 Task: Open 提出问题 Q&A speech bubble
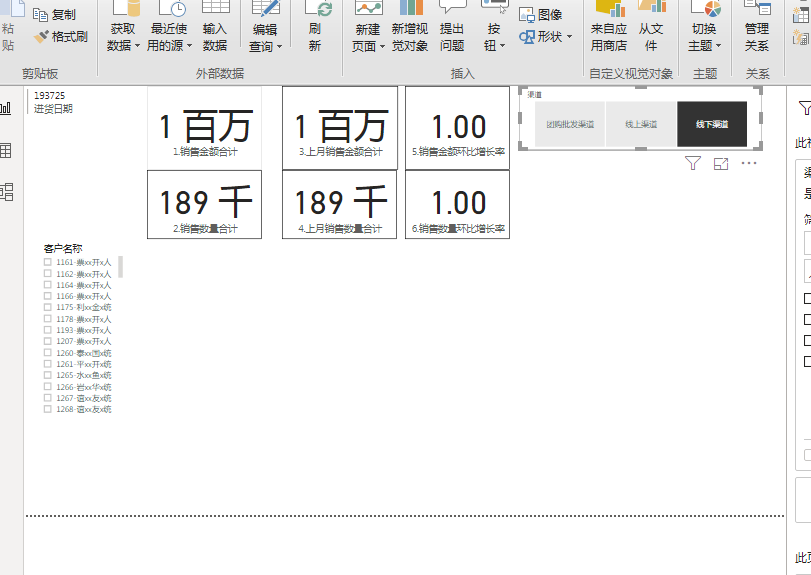pos(452,26)
